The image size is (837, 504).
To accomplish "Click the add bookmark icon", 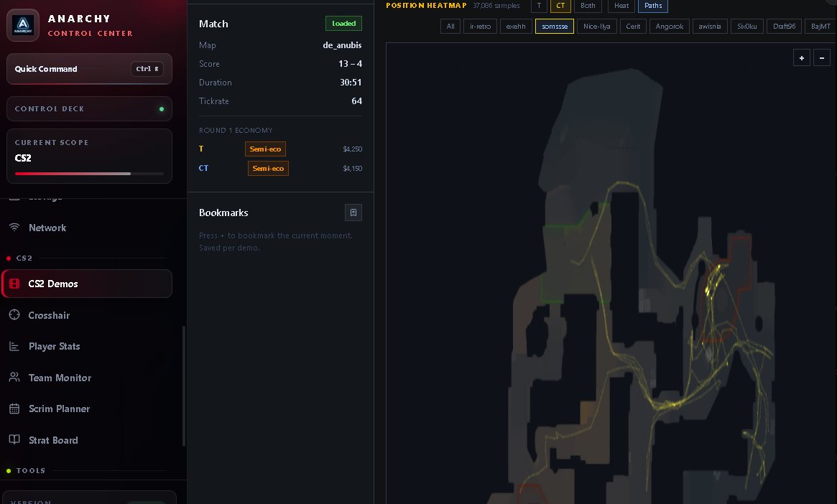I will tap(353, 213).
